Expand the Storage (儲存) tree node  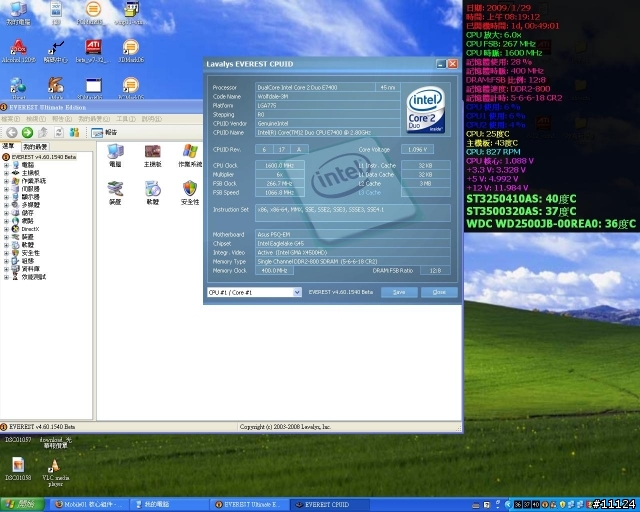point(6,213)
